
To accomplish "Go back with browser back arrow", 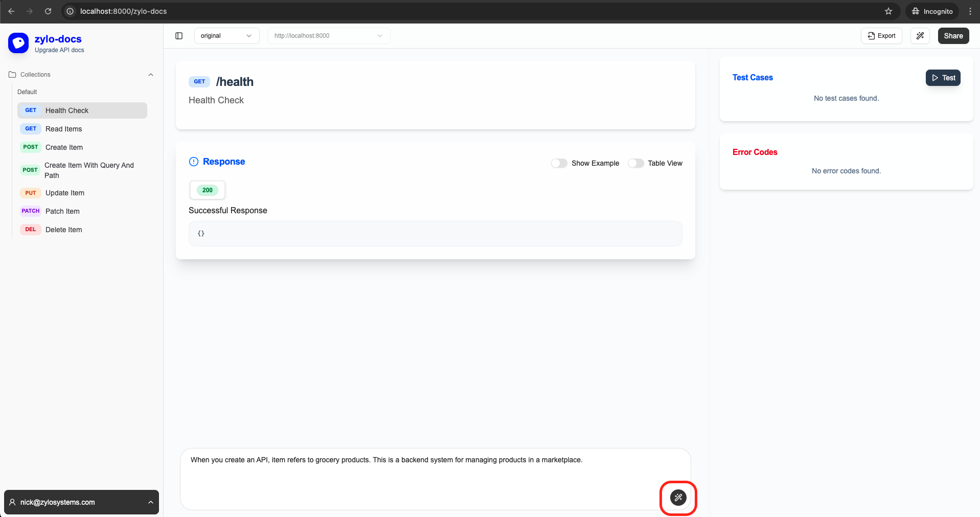I will 11,11.
